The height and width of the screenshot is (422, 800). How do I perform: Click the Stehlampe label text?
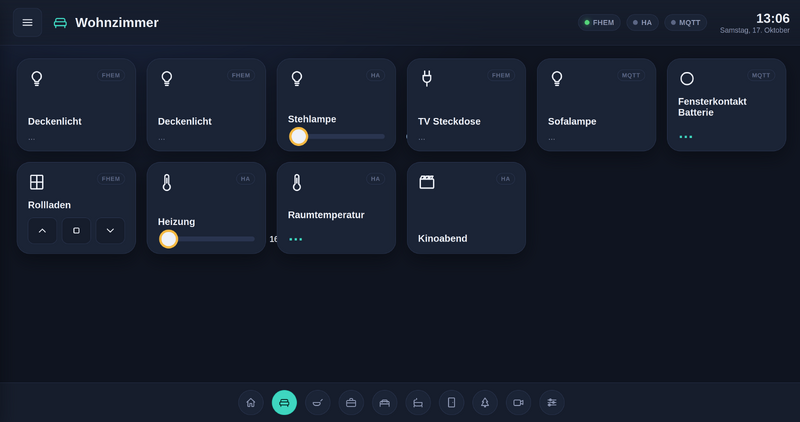(x=312, y=119)
